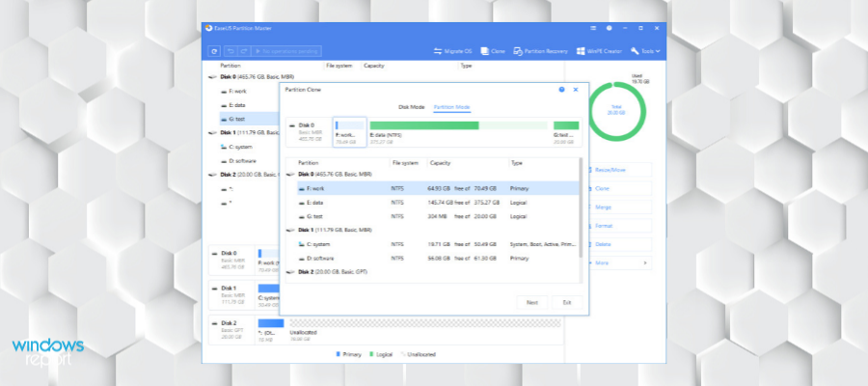Select D: software row in dialog list
This screenshot has height=386, width=868.
point(437,258)
